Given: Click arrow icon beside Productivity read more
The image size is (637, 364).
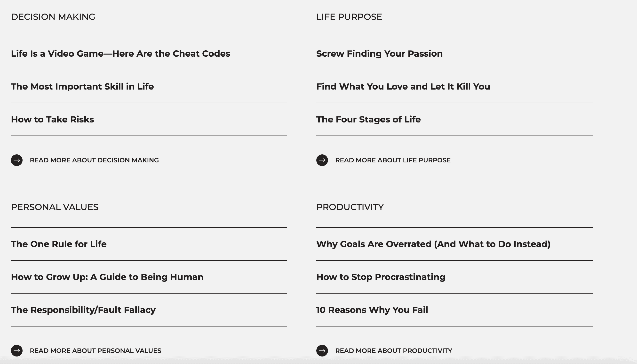Looking at the screenshot, I should (322, 350).
